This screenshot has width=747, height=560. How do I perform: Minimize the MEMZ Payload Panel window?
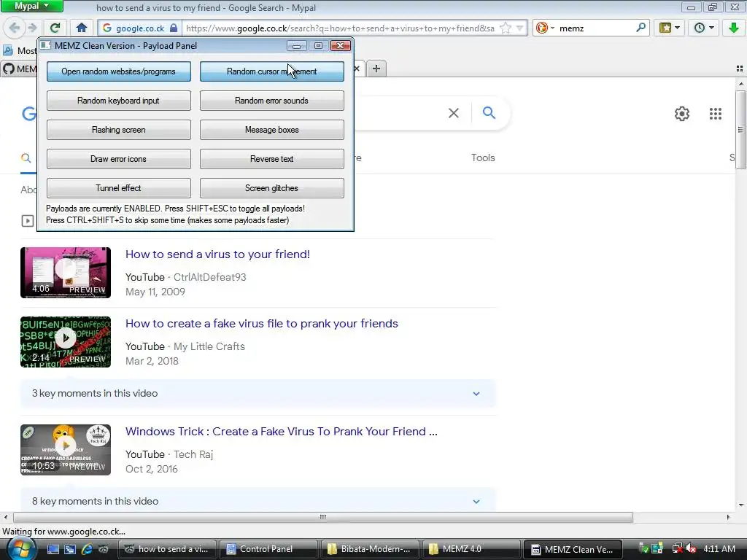296,46
